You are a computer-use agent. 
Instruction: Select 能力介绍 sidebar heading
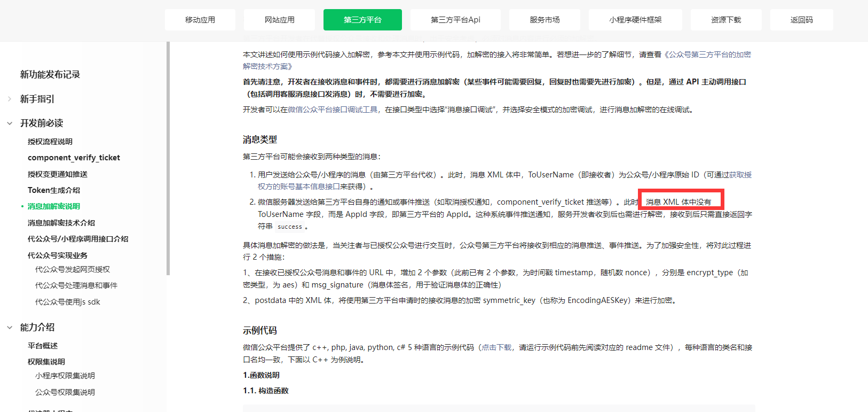[37, 327]
